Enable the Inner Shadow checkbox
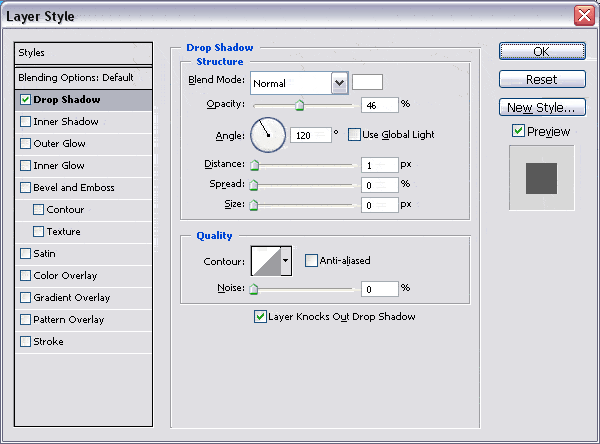The image size is (600, 444). [25, 122]
